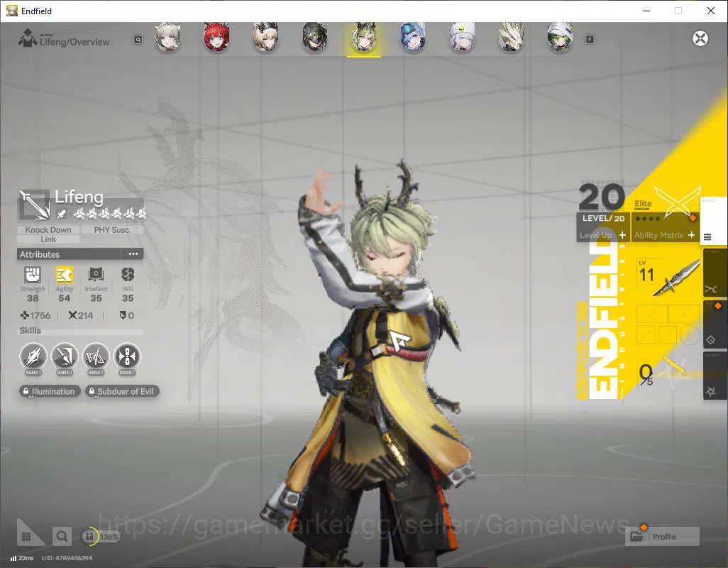This screenshot has width=728, height=568.
Task: Click the empty circular gear slot
Action: [x=690, y=334]
